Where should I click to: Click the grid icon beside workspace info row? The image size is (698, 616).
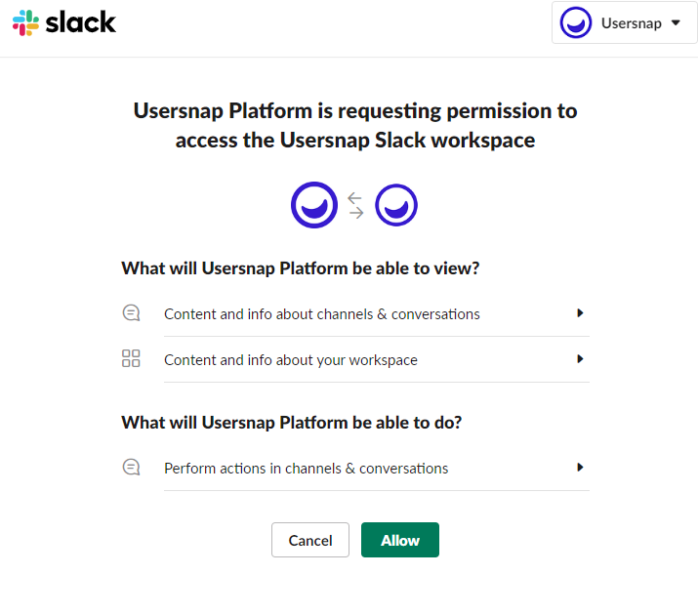131,358
